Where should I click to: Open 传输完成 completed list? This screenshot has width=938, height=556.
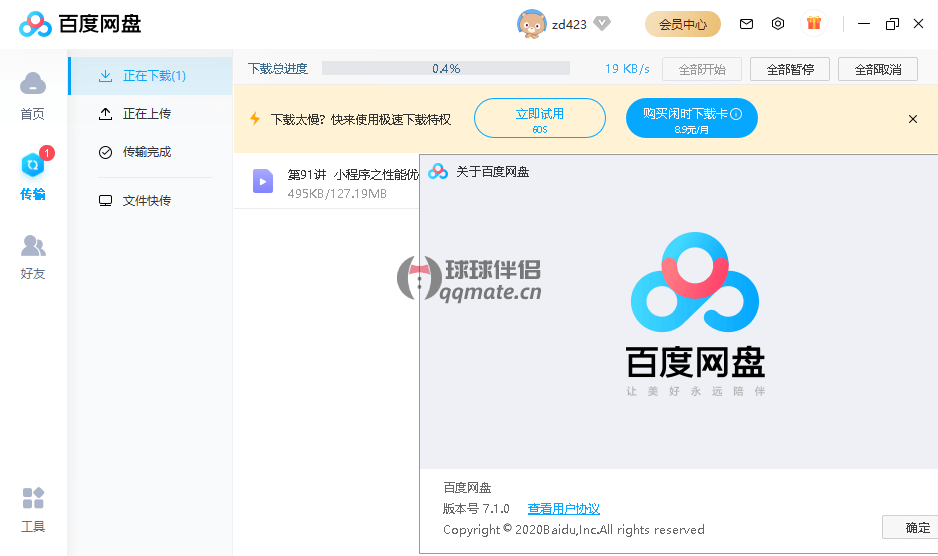click(x=146, y=152)
